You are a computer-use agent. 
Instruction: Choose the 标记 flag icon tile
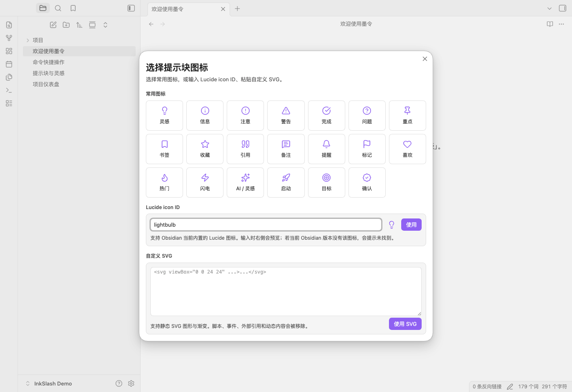pos(367,149)
